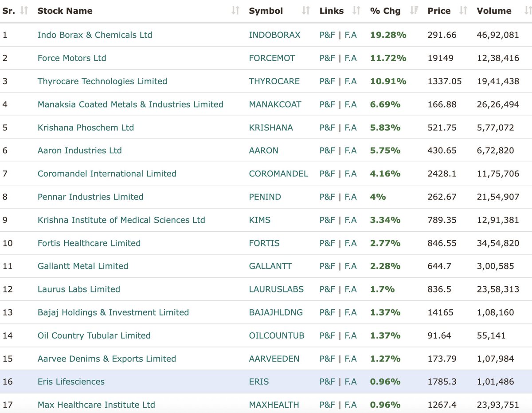Open P&F chart for Indo Borax row
The height and width of the screenshot is (413, 532).
pyautogui.click(x=327, y=35)
